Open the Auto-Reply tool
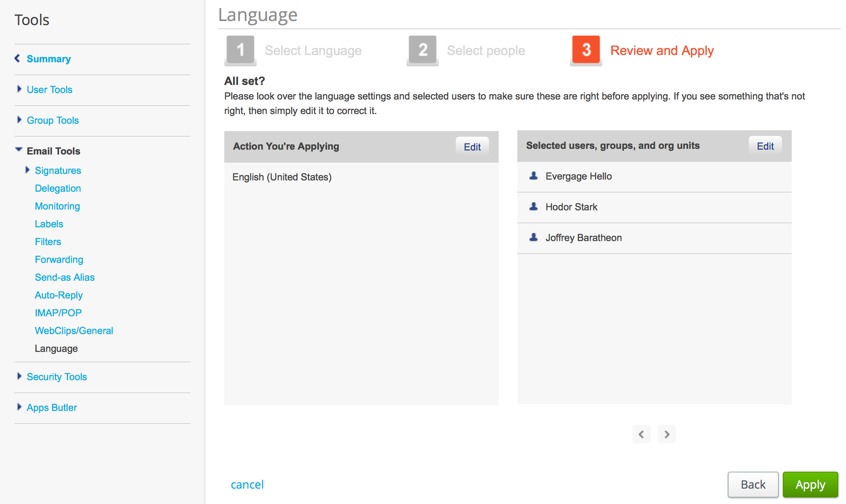 [x=59, y=295]
